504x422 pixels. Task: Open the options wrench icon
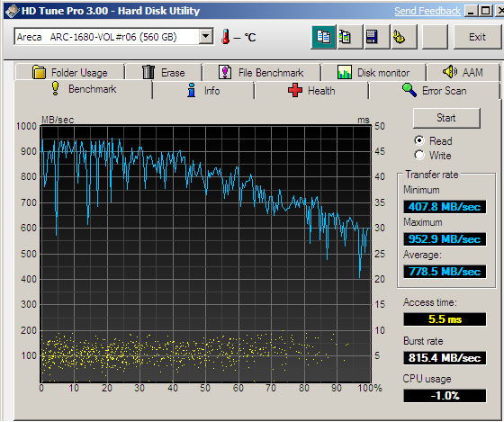tap(405, 37)
